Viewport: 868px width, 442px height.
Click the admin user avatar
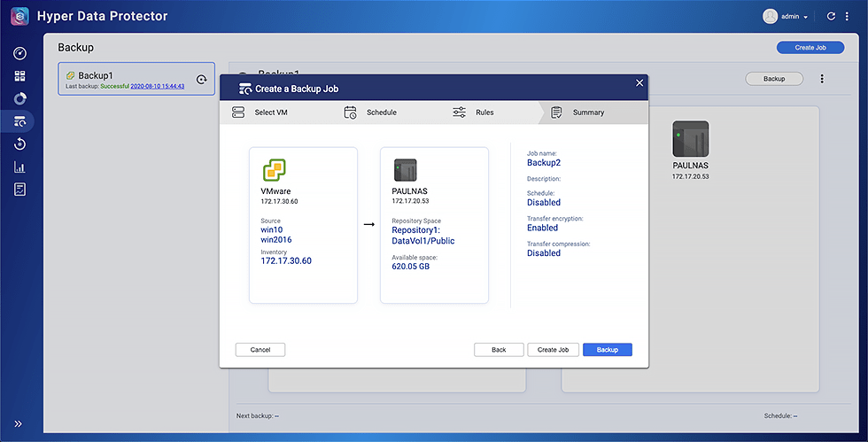click(x=770, y=16)
